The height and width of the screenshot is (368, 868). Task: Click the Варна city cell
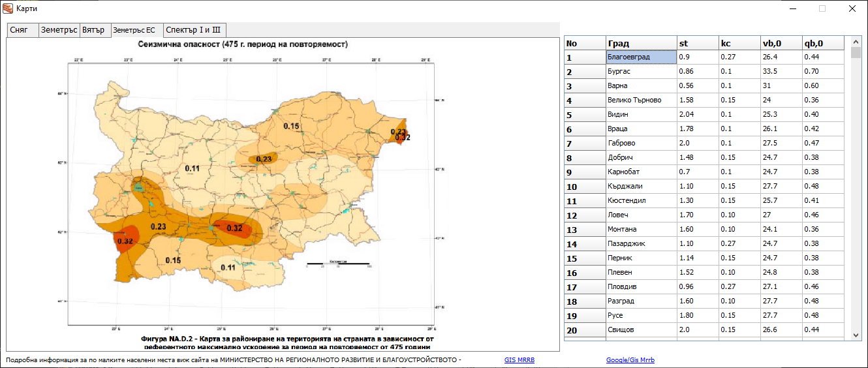(640, 86)
